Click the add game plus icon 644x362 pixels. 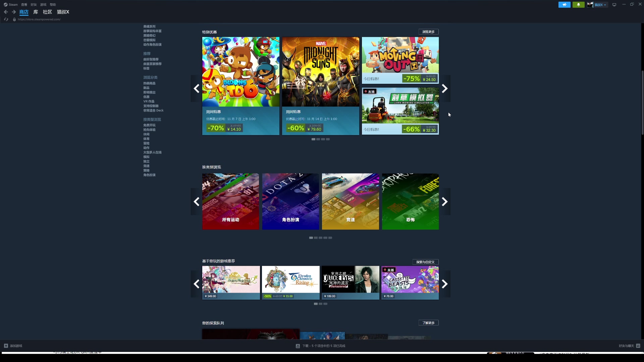click(6, 346)
